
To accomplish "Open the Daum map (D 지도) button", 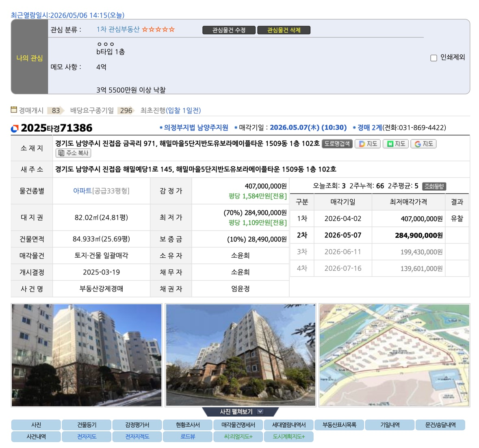I will click(x=368, y=144).
